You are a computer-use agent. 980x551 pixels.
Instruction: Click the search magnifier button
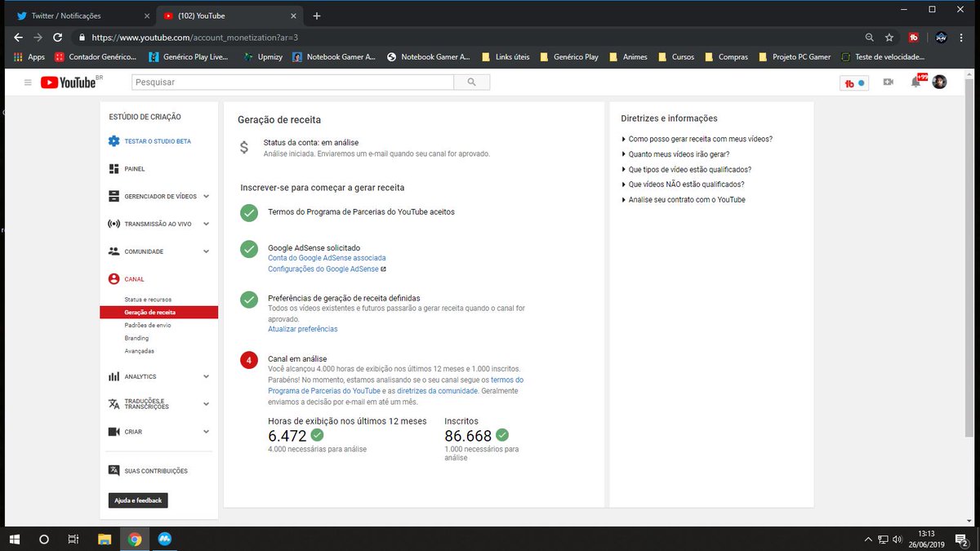click(472, 82)
